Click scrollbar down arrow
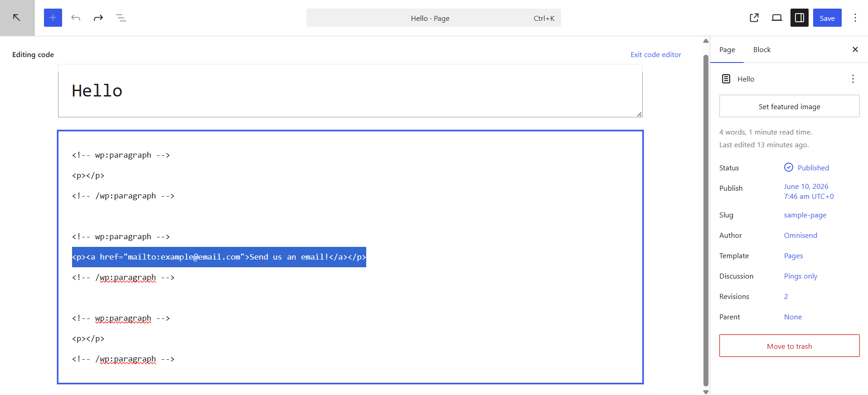The height and width of the screenshot is (395, 868). click(706, 392)
